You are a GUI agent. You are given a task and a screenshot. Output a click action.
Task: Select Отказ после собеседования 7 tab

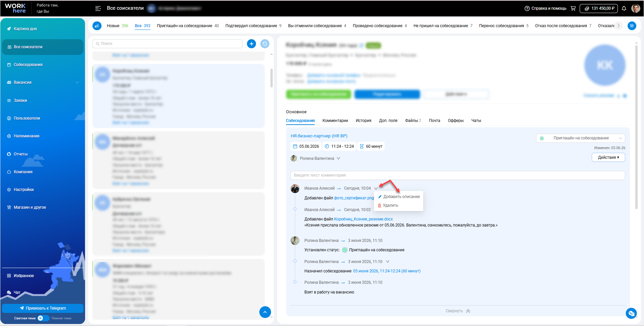(x=563, y=26)
